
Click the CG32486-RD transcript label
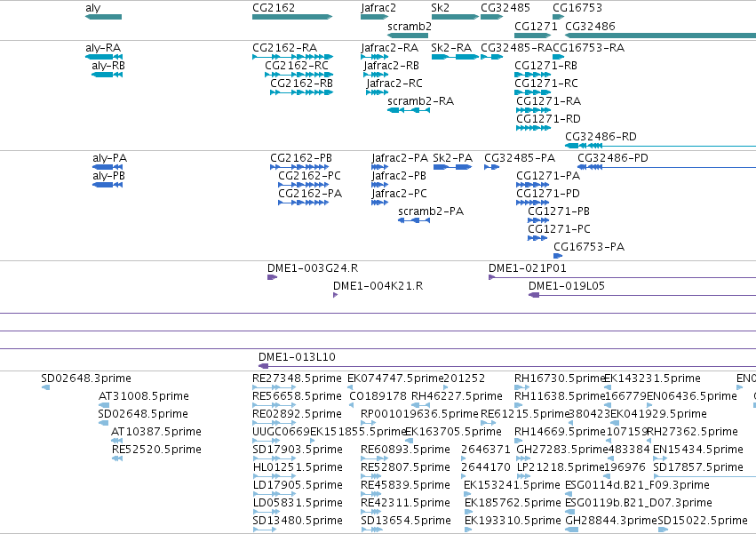click(601, 137)
